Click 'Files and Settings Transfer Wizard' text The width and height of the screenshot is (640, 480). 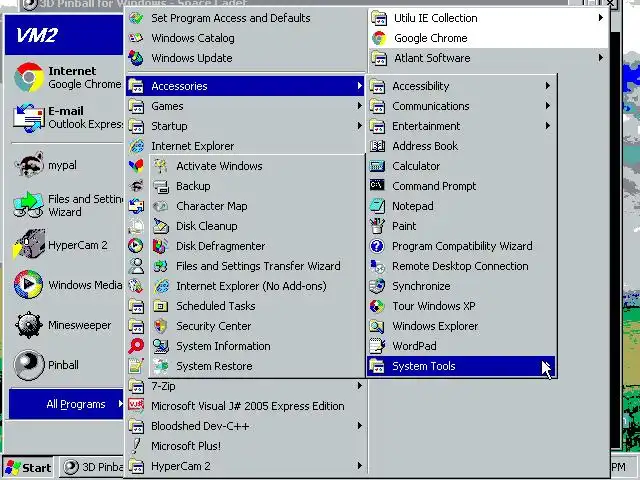tap(258, 266)
